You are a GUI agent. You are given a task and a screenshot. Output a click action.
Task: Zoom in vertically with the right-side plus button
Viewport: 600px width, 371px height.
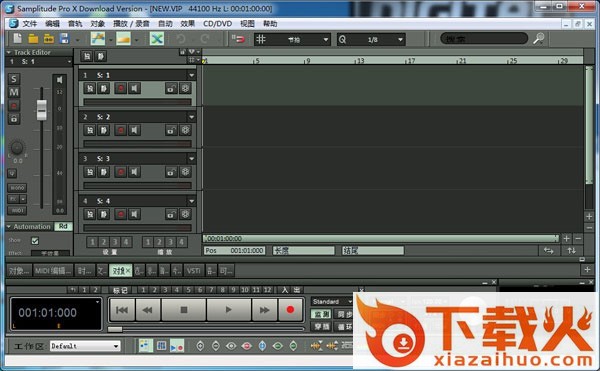click(x=589, y=216)
